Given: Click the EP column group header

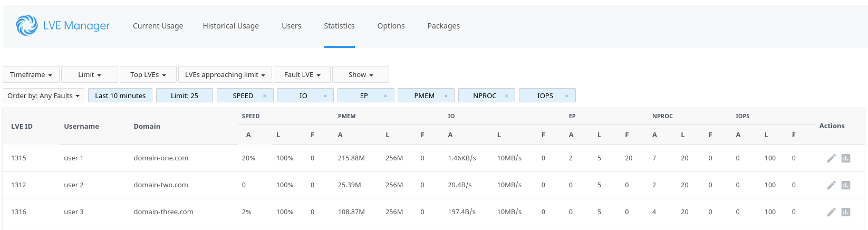Looking at the screenshot, I should (572, 116).
